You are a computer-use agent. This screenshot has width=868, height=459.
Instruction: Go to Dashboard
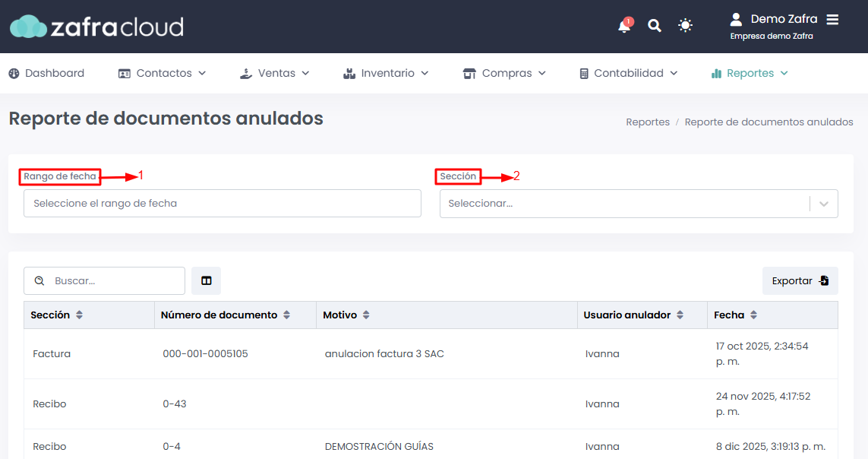coord(46,73)
